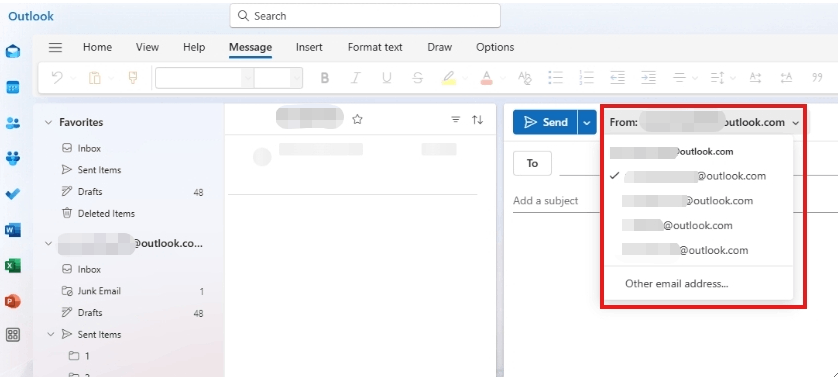Open the Help tab

[x=194, y=47]
